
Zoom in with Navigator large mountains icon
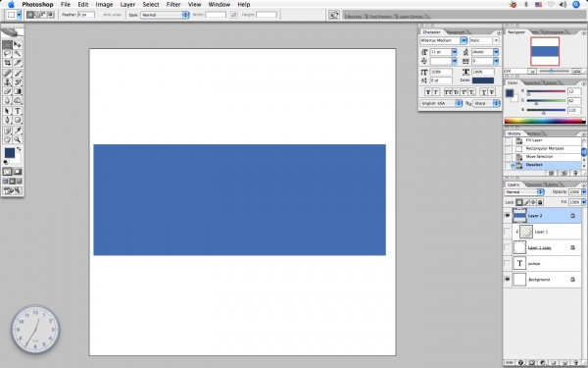coord(577,71)
